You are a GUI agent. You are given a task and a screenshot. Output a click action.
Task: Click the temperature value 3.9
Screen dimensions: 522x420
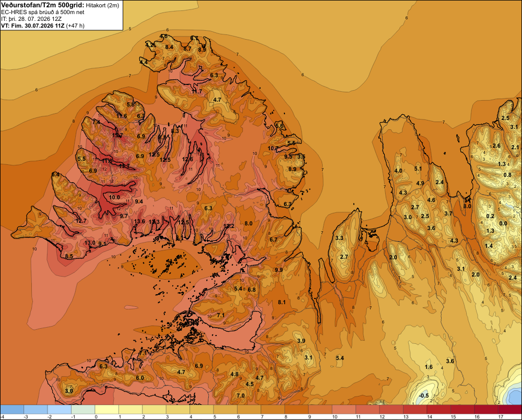[x=301, y=341]
